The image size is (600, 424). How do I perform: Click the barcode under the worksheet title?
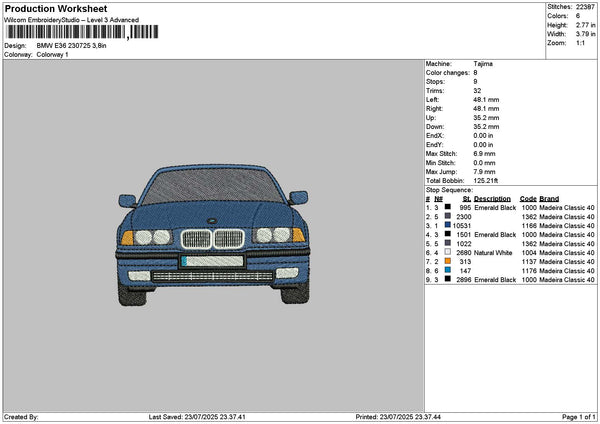[x=80, y=32]
